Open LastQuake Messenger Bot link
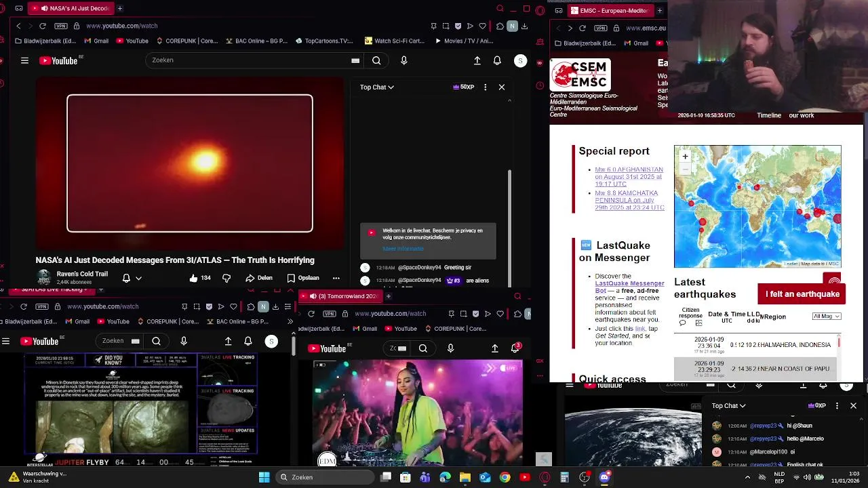The height and width of the screenshot is (488, 868). 629,287
